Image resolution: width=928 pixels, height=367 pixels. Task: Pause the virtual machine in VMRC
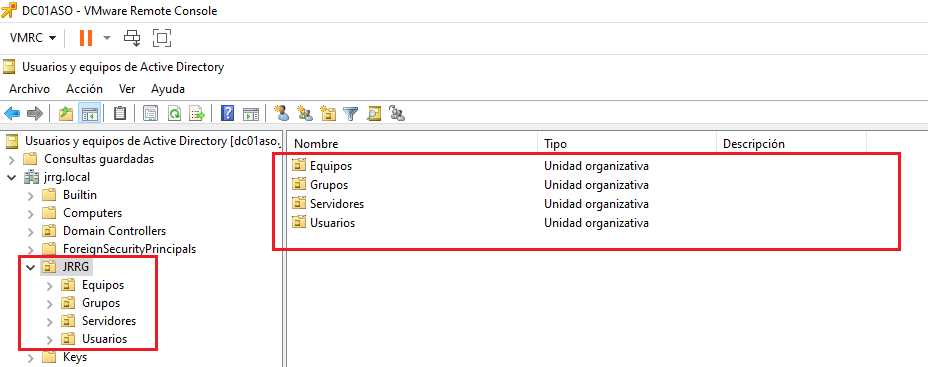[86, 38]
